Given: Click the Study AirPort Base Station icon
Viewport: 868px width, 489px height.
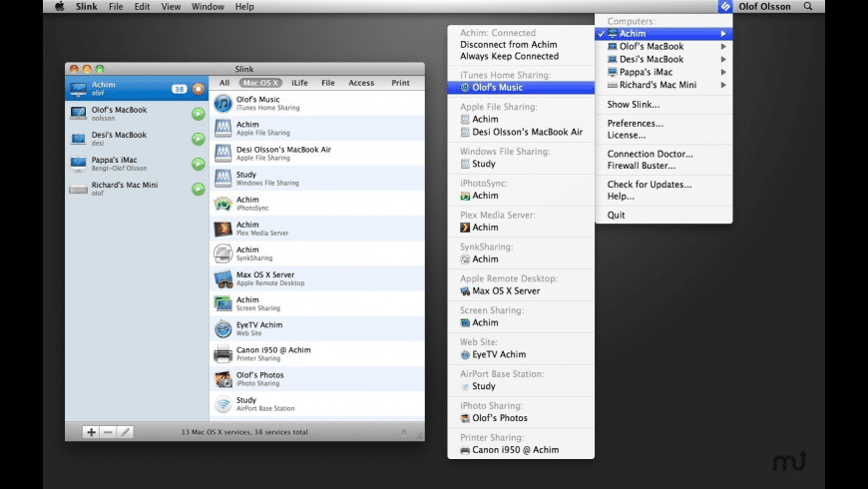Looking at the screenshot, I should point(223,403).
